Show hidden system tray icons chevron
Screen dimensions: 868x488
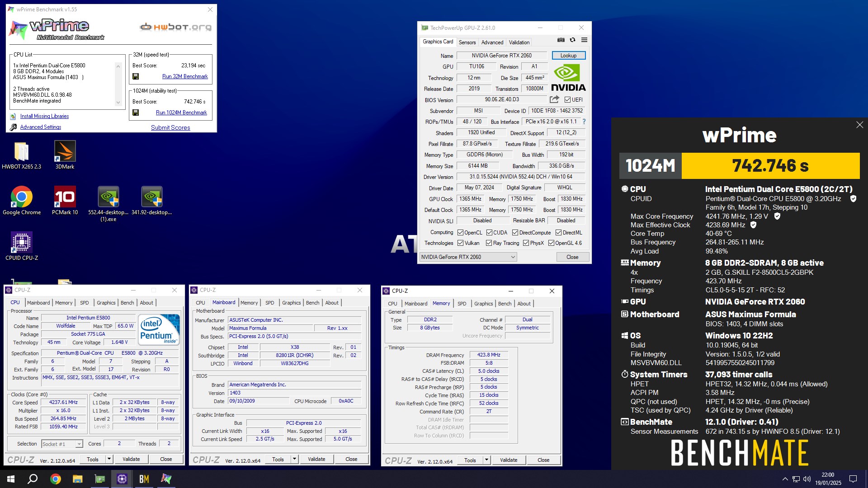coord(785,479)
